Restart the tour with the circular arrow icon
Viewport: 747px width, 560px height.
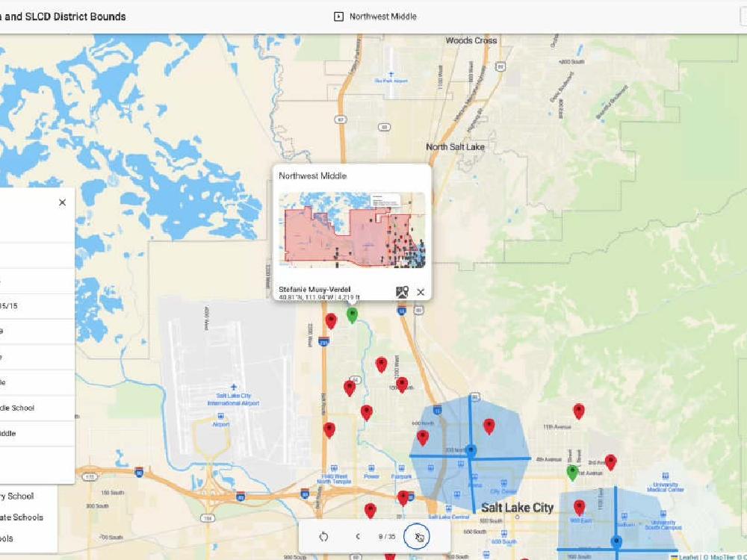point(323,537)
